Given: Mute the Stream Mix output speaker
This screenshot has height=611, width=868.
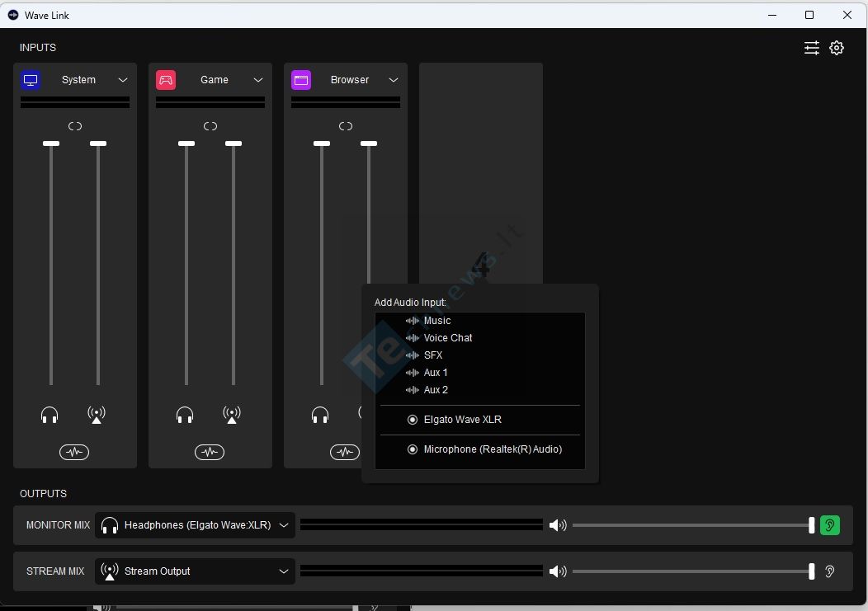Looking at the screenshot, I should (558, 571).
